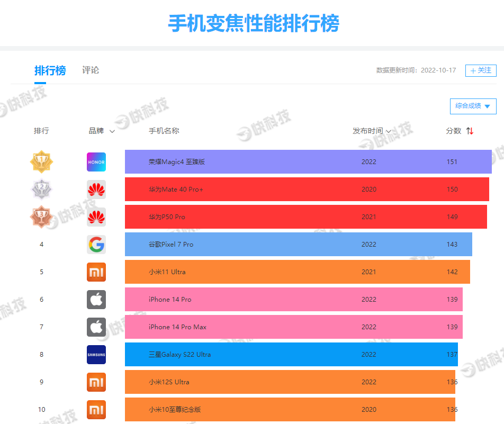Click the Xiaomi logo beside 小米10至尊纪念版
The height and width of the screenshot is (424, 504).
click(x=96, y=410)
